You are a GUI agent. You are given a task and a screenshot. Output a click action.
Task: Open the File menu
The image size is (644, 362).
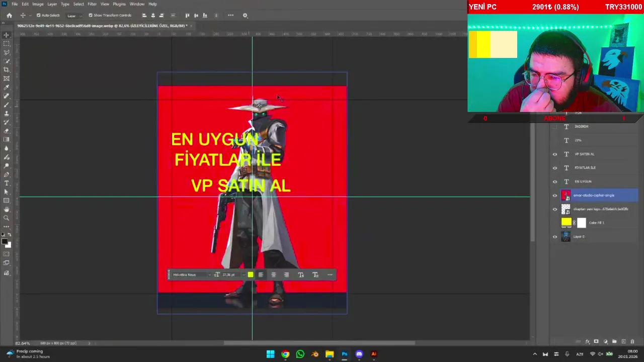15,4
